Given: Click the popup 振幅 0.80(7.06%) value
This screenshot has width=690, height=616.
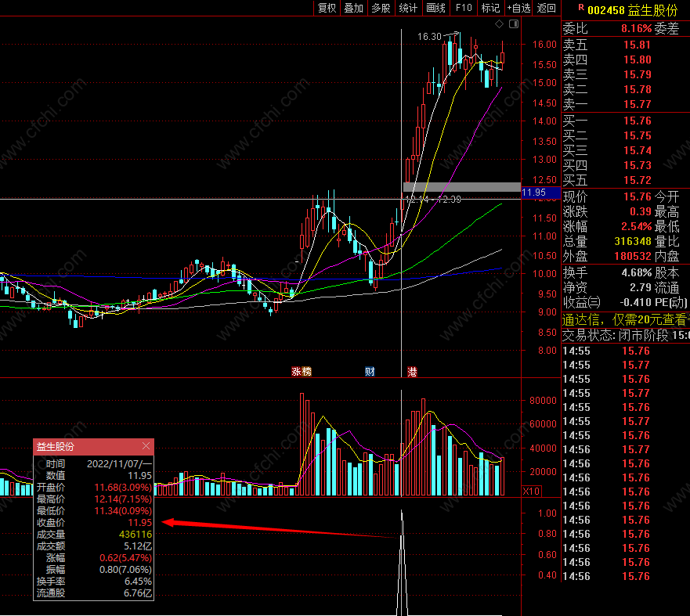Looking at the screenshot, I should coord(125,570).
